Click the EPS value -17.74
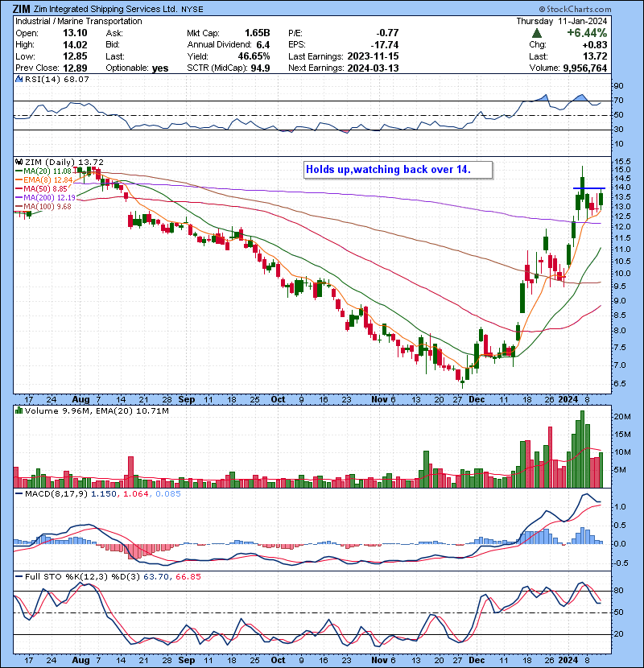Screen dimensions: 644x668 pos(385,45)
